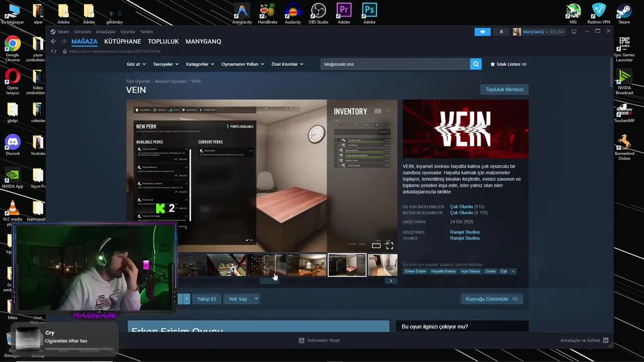Open Bannerlord Online desktop icon
The height and width of the screenshot is (362, 644).
tap(624, 147)
